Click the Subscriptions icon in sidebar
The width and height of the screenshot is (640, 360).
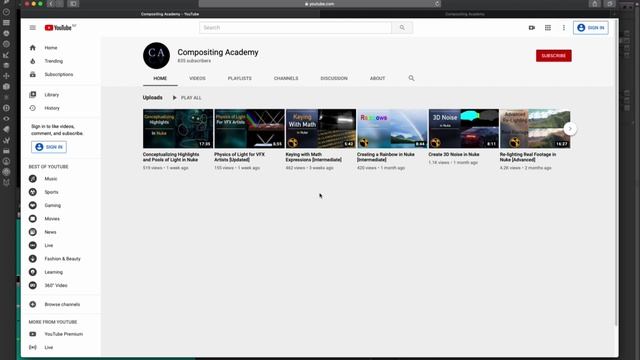33,74
